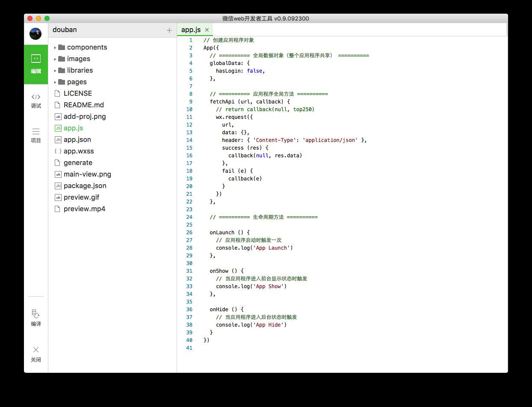Click console.log('App Launch') code line

pyautogui.click(x=254, y=248)
